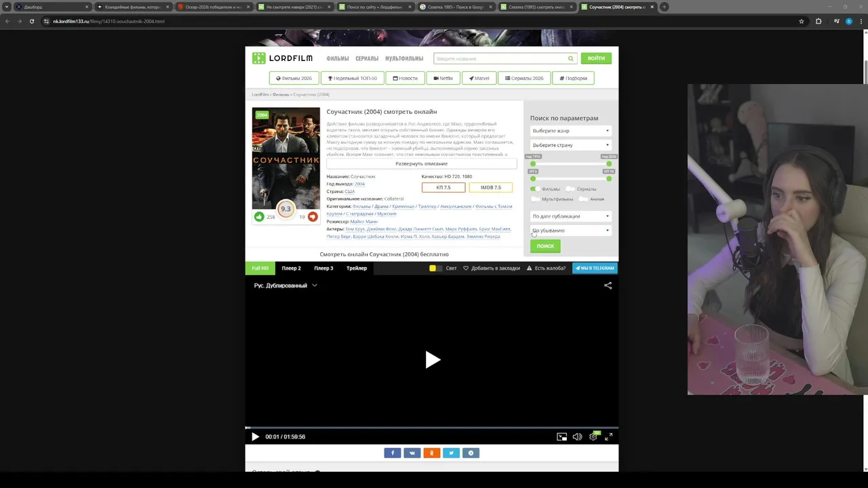Open Фильмы 2026 button

pyautogui.click(x=294, y=78)
